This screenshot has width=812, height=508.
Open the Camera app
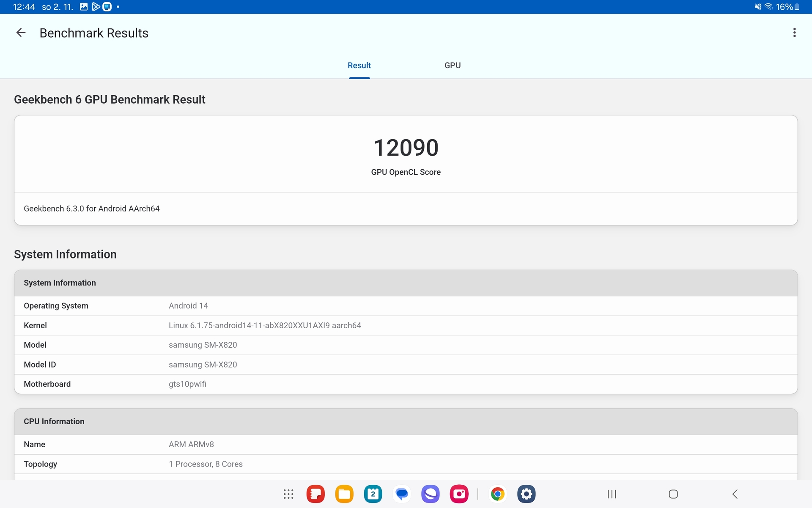[x=459, y=494]
